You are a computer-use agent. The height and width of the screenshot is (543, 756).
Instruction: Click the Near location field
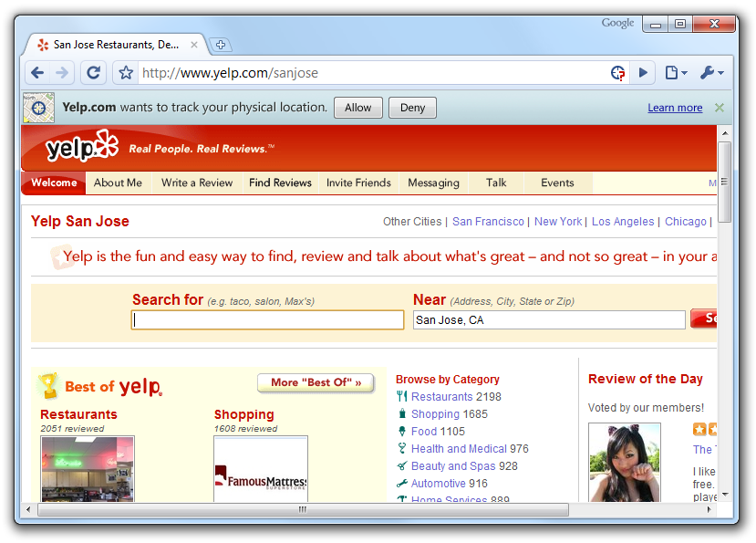pos(549,320)
